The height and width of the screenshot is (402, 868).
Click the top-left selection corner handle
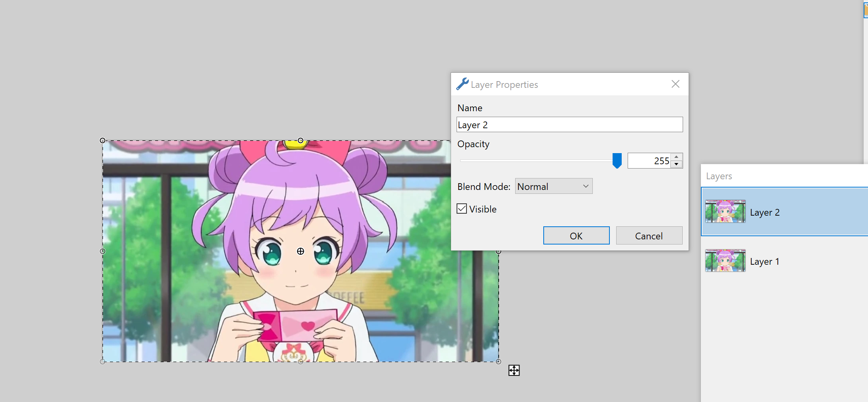(103, 140)
